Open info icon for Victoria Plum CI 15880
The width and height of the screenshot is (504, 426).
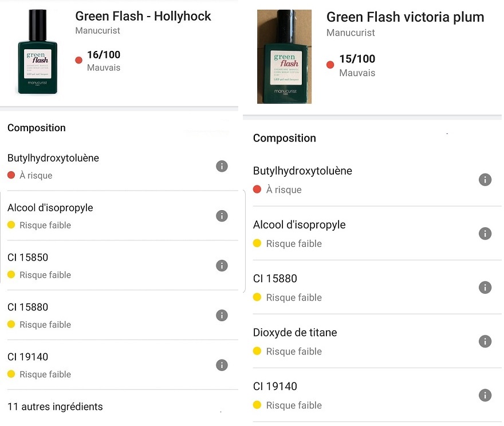485,287
